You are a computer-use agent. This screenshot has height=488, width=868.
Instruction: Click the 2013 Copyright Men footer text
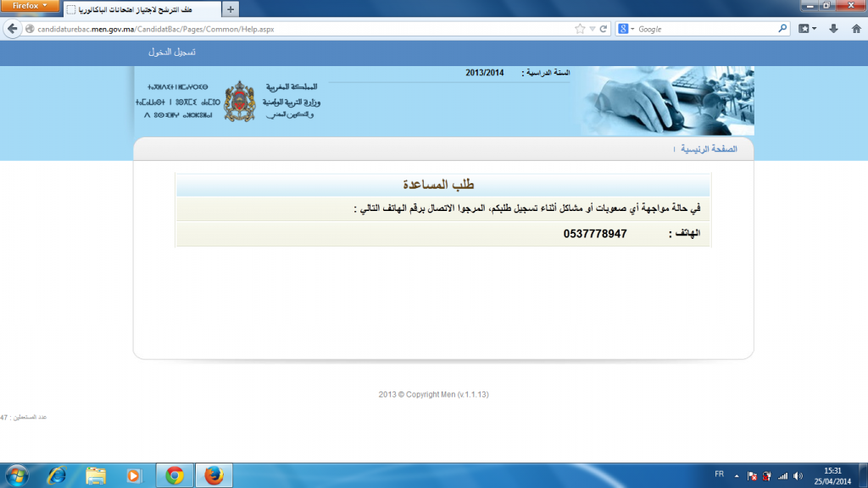(x=433, y=395)
